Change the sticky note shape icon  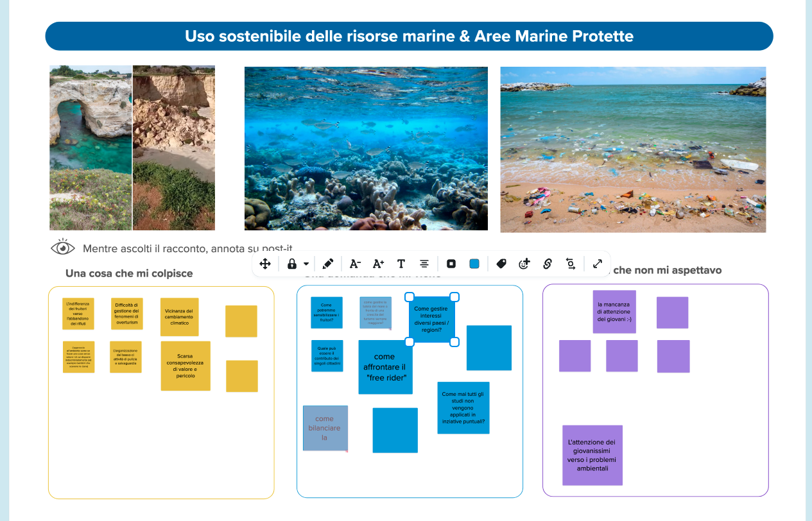tap(451, 264)
